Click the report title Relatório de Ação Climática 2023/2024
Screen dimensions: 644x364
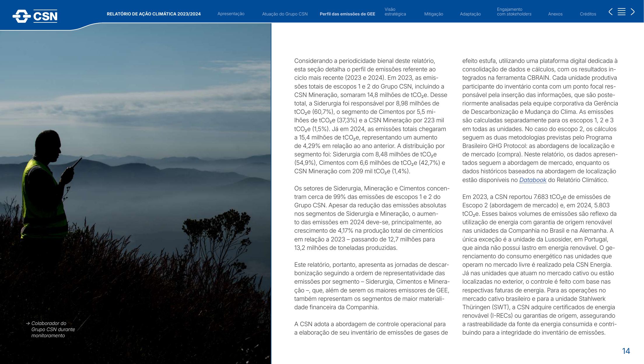coord(154,14)
